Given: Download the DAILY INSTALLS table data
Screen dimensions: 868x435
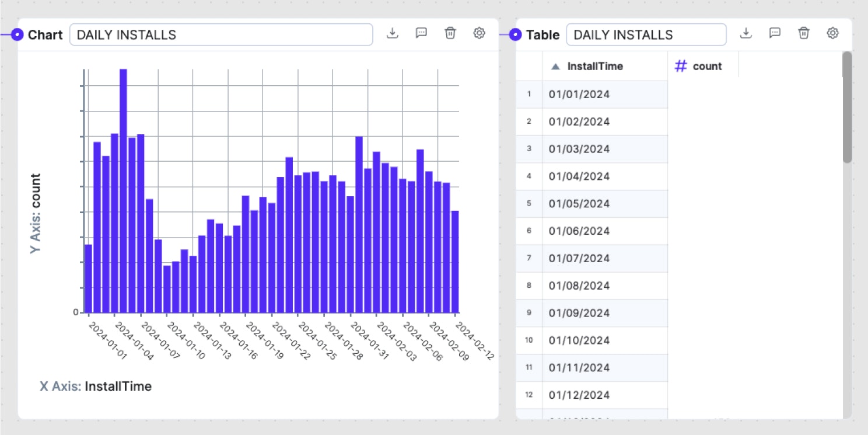Looking at the screenshot, I should pos(745,33).
